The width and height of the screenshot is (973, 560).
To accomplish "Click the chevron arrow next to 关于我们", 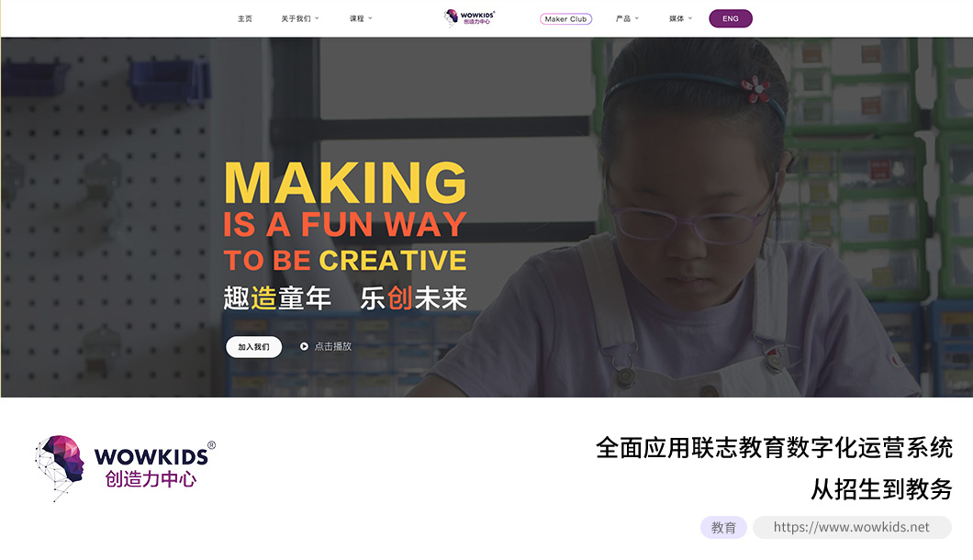I will 317,18.
